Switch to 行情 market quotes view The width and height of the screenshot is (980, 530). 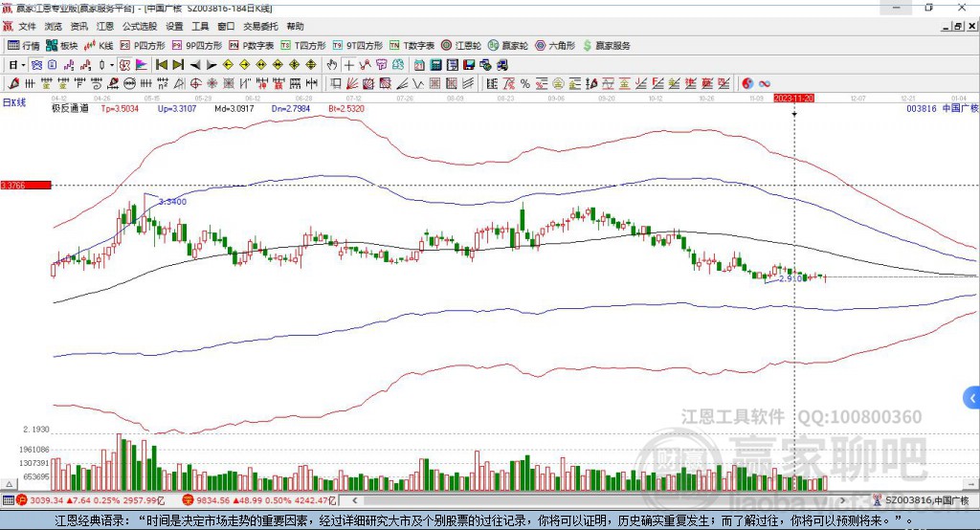[x=24, y=46]
